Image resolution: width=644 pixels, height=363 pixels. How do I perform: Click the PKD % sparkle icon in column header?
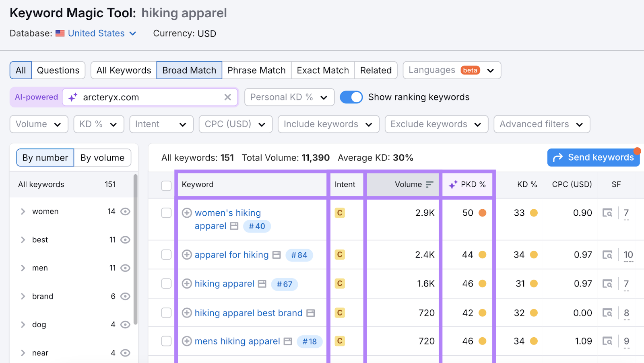click(453, 184)
